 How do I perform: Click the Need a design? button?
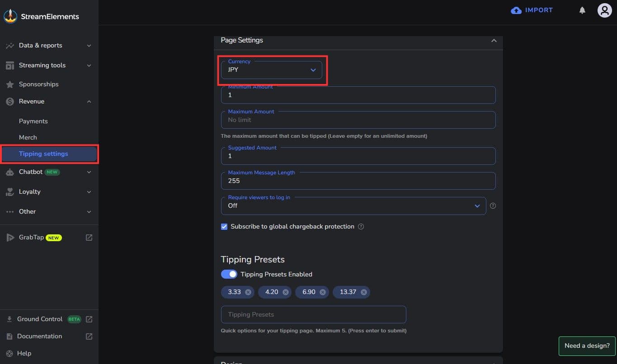(587, 345)
